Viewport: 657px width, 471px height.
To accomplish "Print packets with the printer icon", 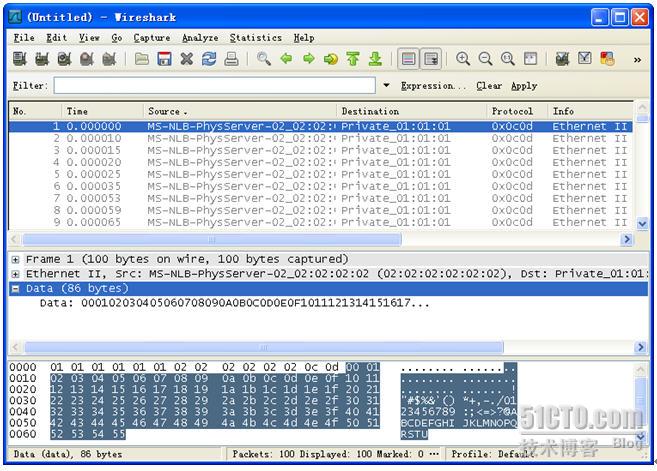I will coord(231,59).
